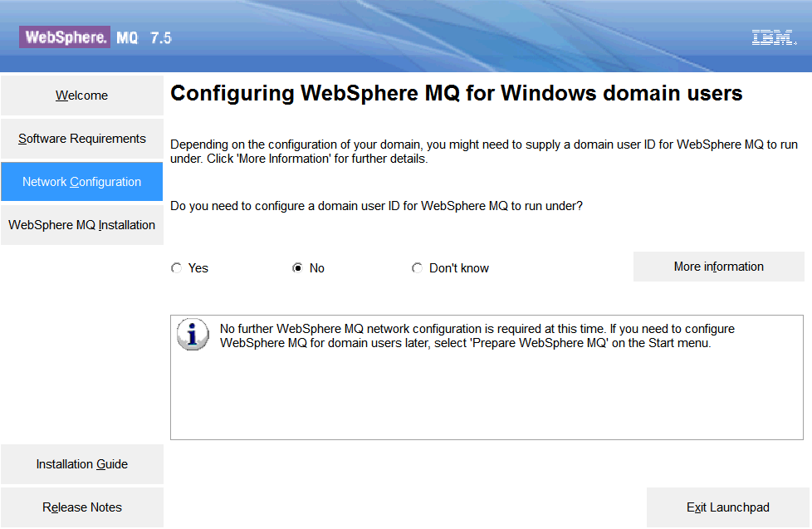812x529 pixels.
Task: Exit the Launchpad
Action: click(x=727, y=507)
